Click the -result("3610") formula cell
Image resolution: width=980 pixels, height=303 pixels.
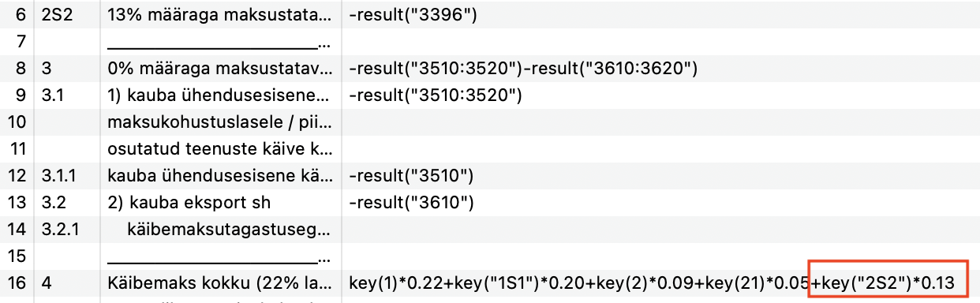(660, 204)
